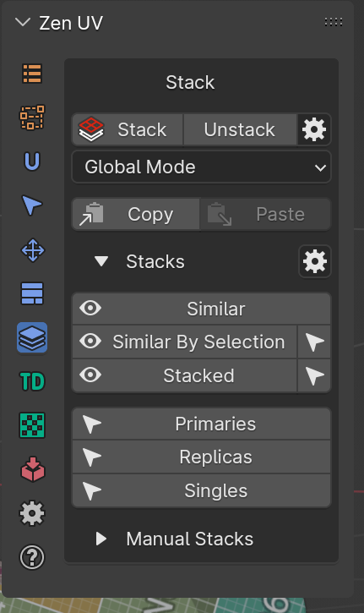Collapse the Zen UV panel header
The width and height of the screenshot is (364, 613).
23,23
